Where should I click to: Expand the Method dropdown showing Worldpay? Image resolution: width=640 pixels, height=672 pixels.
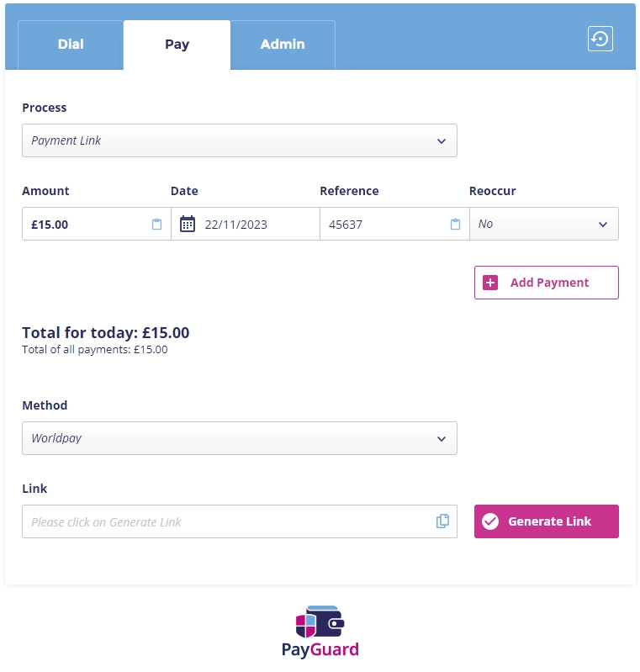point(240,438)
